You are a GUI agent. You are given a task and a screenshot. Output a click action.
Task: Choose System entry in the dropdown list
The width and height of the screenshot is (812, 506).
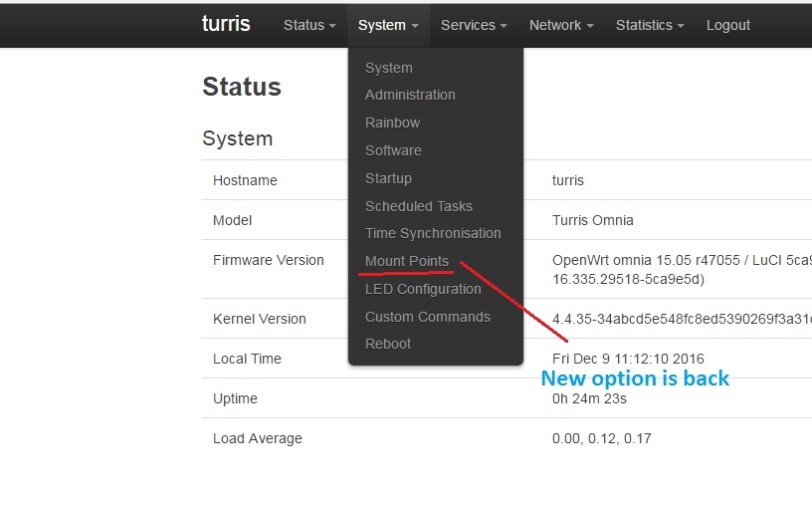coord(389,68)
